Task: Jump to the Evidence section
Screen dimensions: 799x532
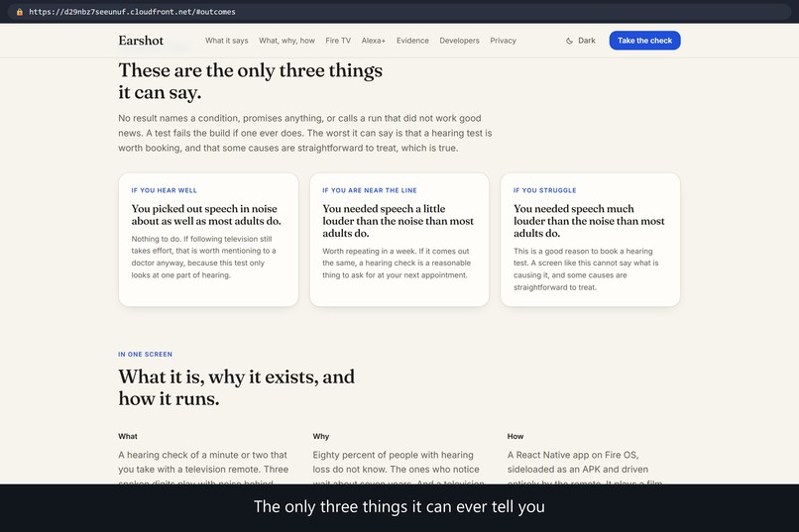Action: (412, 41)
